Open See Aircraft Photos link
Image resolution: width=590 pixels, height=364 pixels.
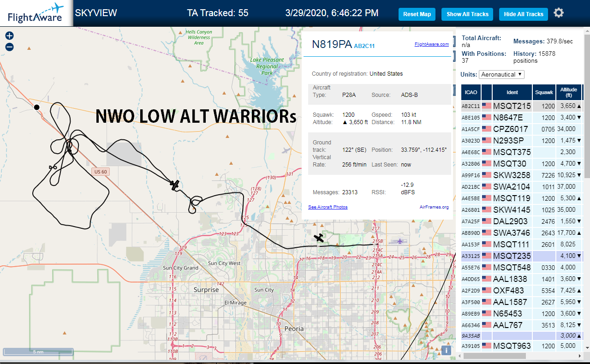point(328,207)
